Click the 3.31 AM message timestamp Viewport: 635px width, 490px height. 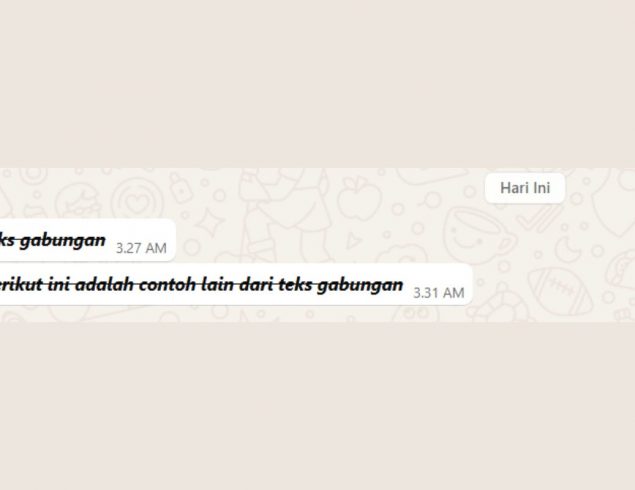coord(439,293)
